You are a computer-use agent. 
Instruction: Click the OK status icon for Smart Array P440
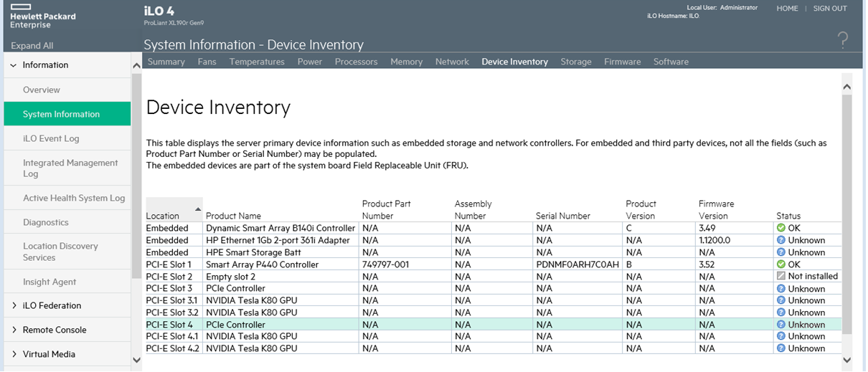coord(781,264)
